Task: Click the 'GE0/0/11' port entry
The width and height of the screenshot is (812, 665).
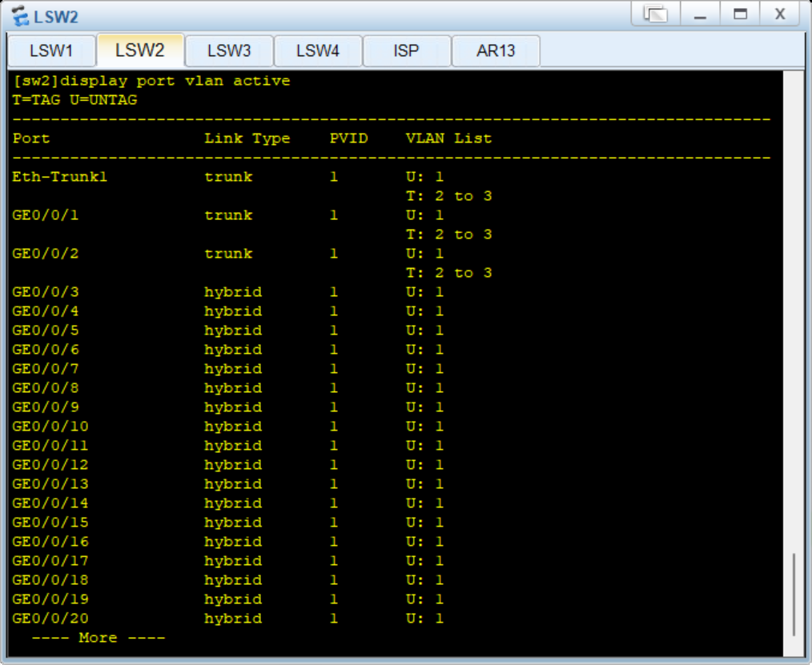Action: (50, 446)
